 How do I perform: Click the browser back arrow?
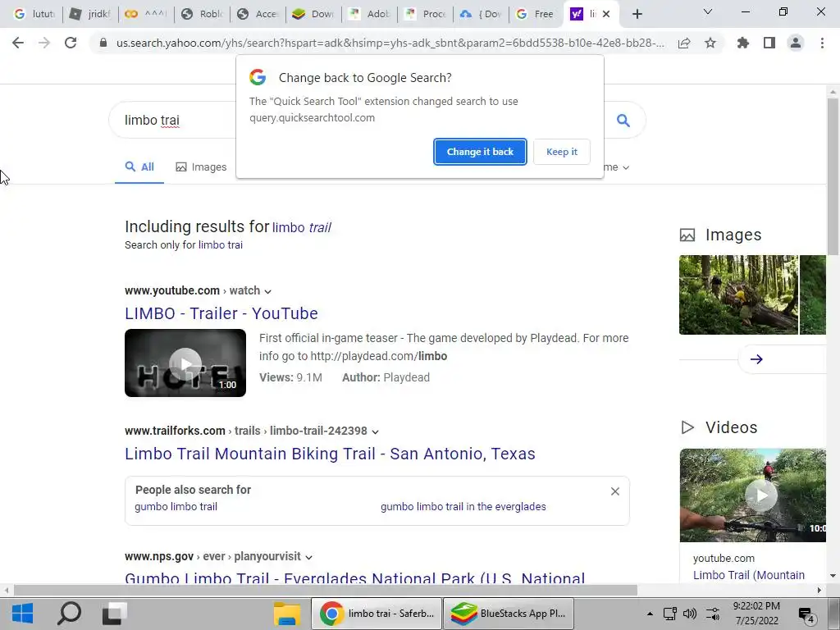tap(18, 43)
